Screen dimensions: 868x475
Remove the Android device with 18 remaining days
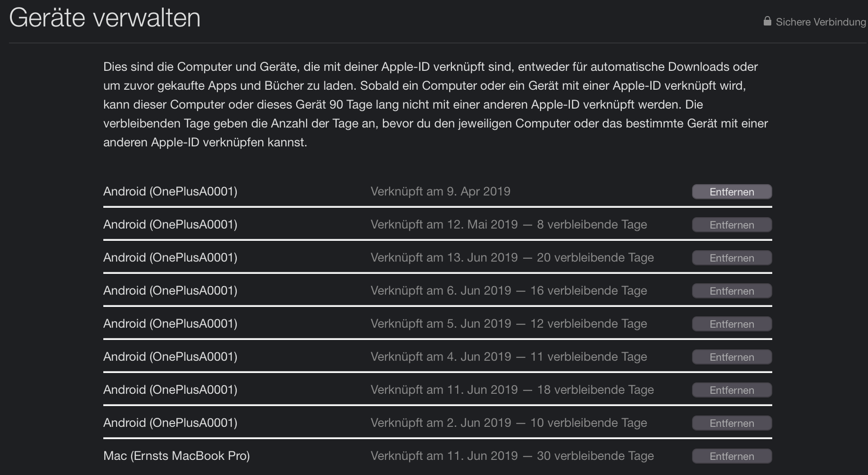pos(732,390)
